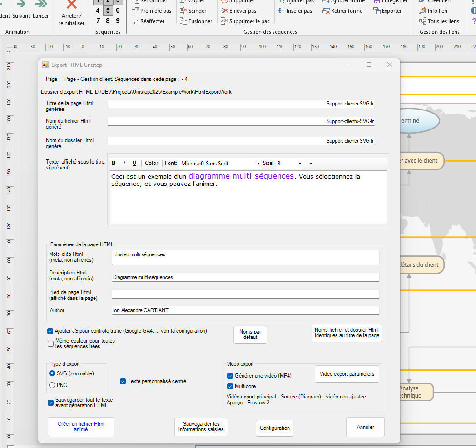
Task: Toggle underline formatting in text editor
Action: click(134, 163)
